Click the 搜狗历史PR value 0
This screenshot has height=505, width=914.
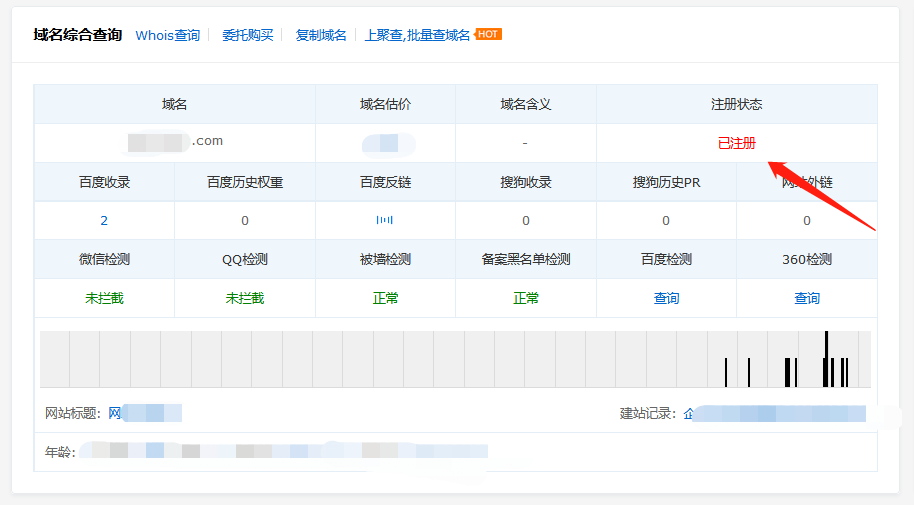[666, 221]
